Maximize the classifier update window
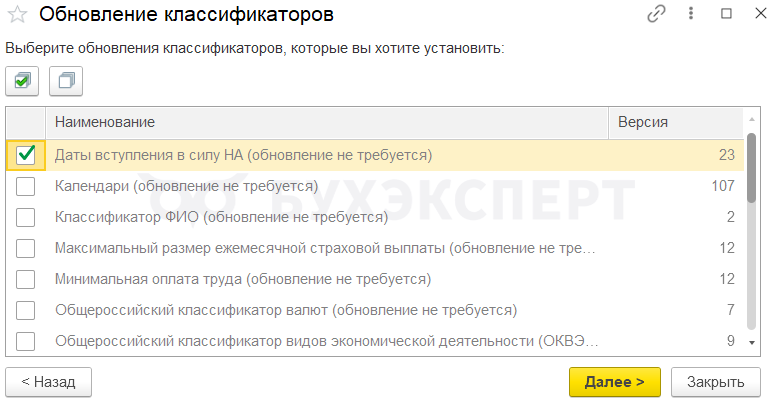Screen dimensions: 772x402 726,15
